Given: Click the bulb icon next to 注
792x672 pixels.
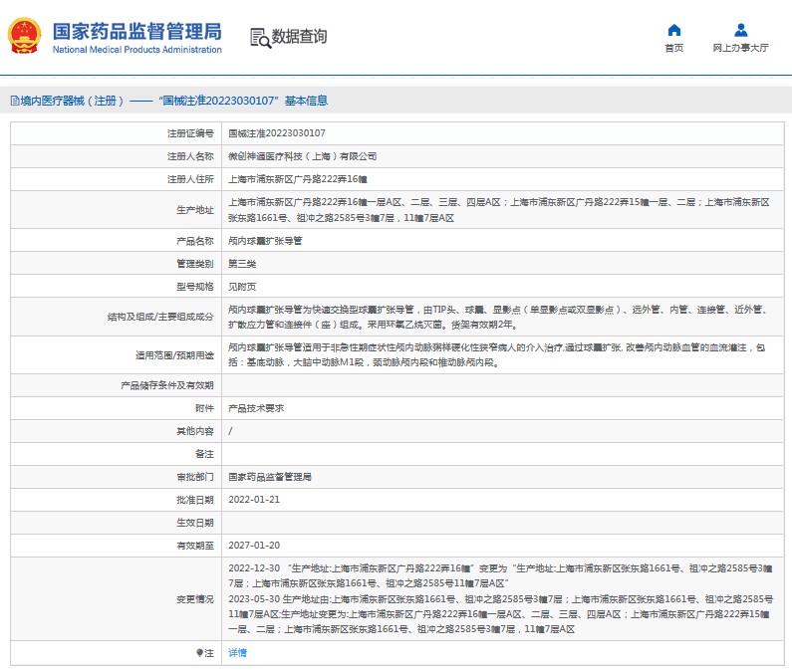Looking at the screenshot, I should point(199,652).
